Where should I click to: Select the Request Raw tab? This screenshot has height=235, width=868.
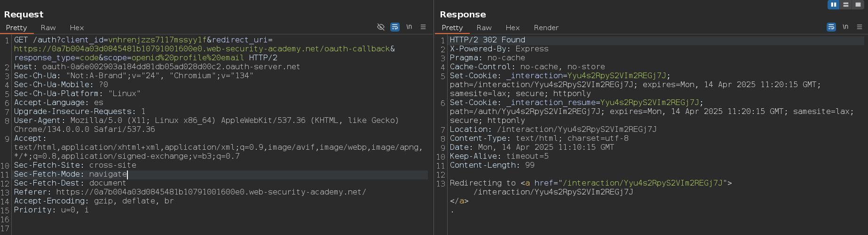(x=48, y=28)
